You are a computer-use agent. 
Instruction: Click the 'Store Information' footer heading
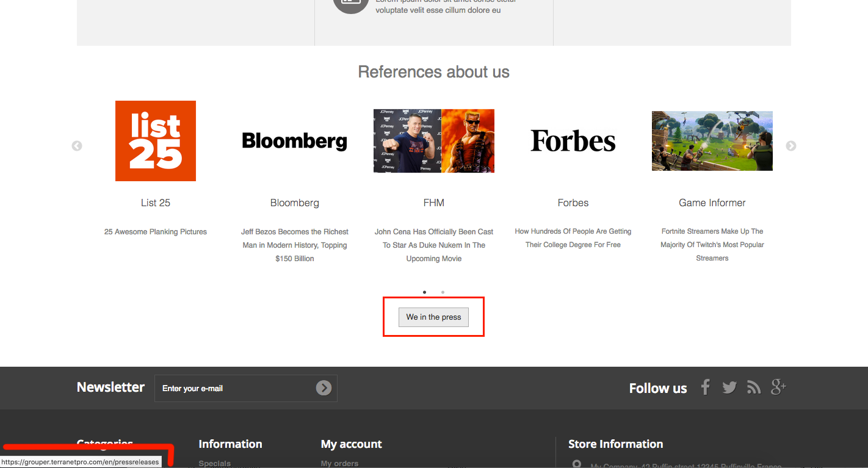point(615,444)
